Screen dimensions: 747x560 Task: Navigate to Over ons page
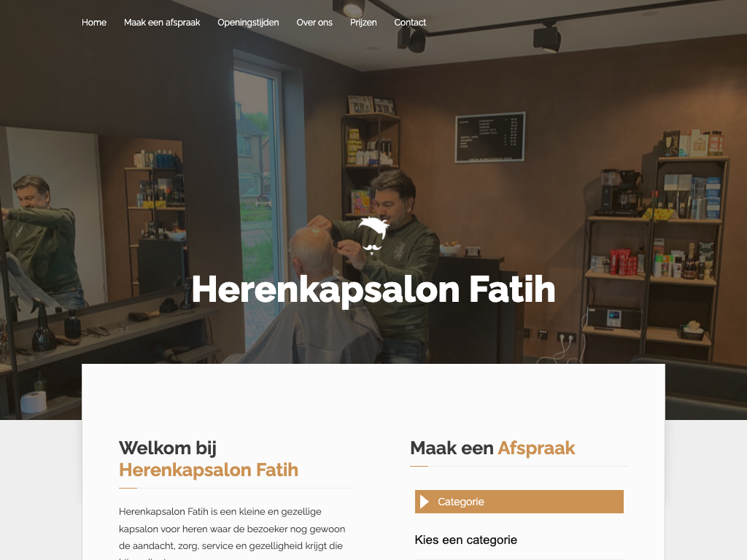tap(314, 23)
